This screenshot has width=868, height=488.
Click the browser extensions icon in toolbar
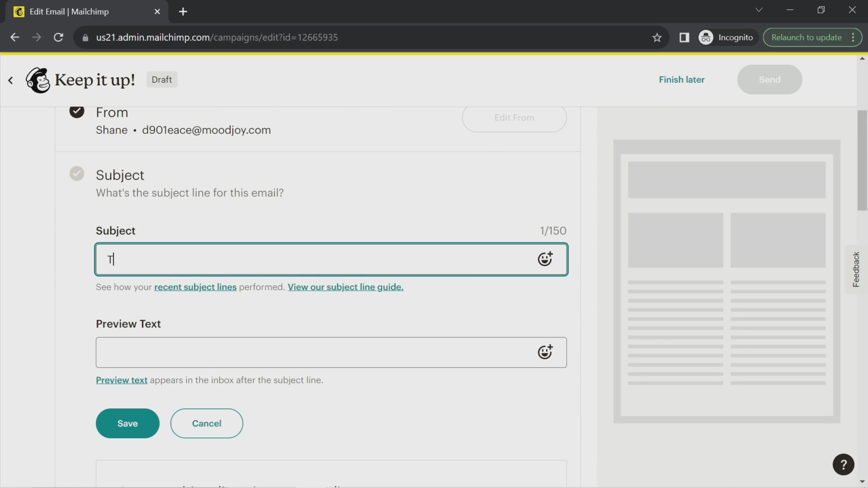684,37
